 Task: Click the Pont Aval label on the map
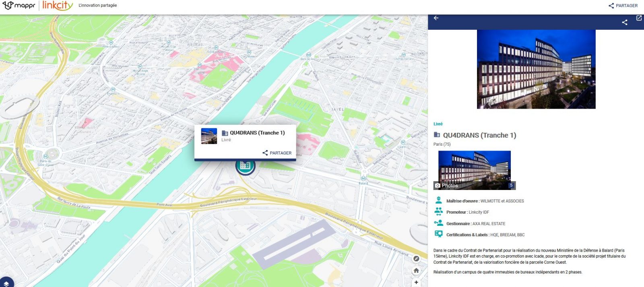(164, 205)
